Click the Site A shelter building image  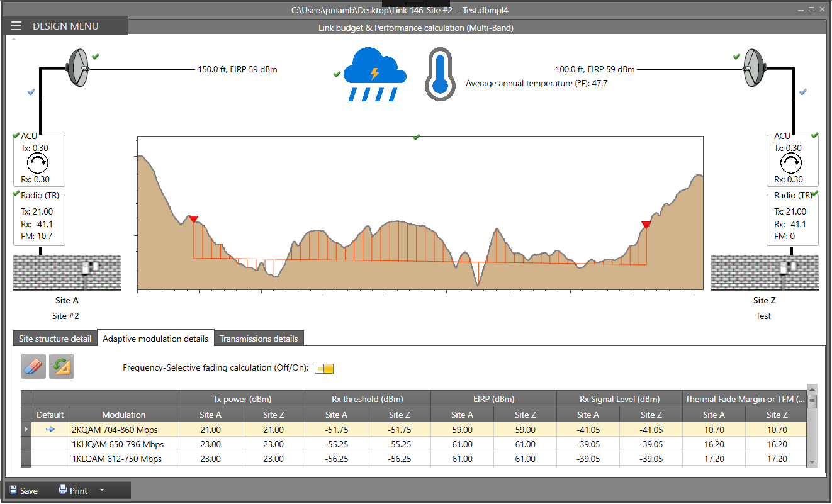click(67, 272)
